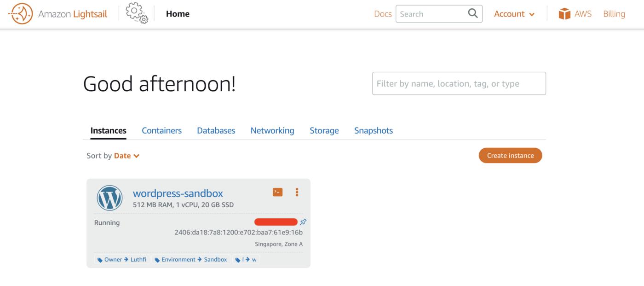Click the pin icon next to the IP address
This screenshot has height=286, width=644.
(x=303, y=222)
